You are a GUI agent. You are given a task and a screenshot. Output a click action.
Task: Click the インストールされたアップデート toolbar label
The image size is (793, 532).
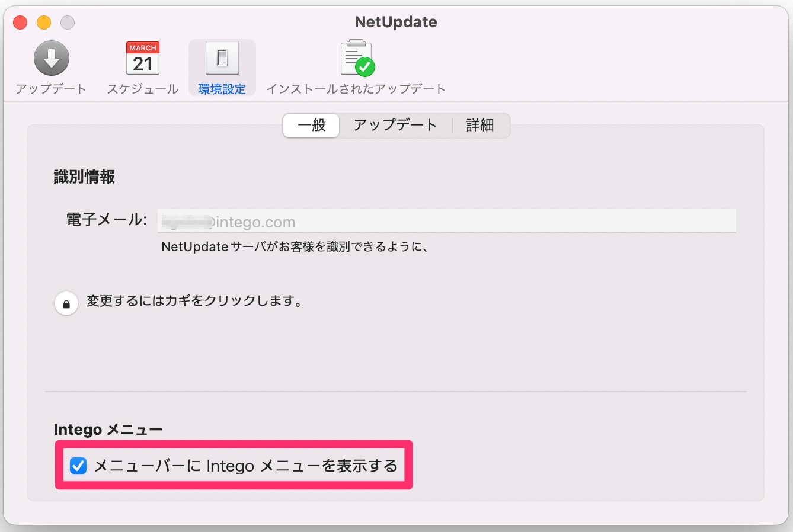[x=356, y=89]
